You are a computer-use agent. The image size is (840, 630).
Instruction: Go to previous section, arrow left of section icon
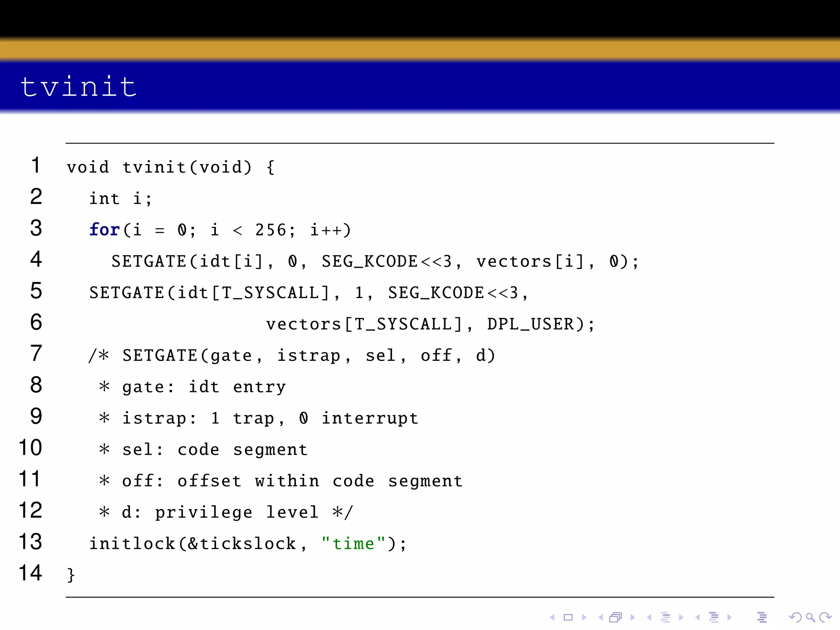[x=698, y=617]
